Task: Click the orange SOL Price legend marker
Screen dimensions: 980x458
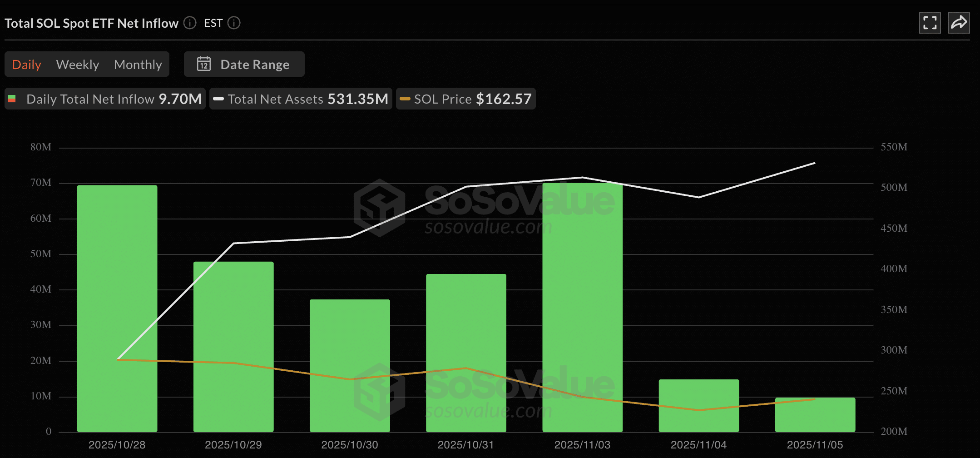Action: tap(405, 99)
